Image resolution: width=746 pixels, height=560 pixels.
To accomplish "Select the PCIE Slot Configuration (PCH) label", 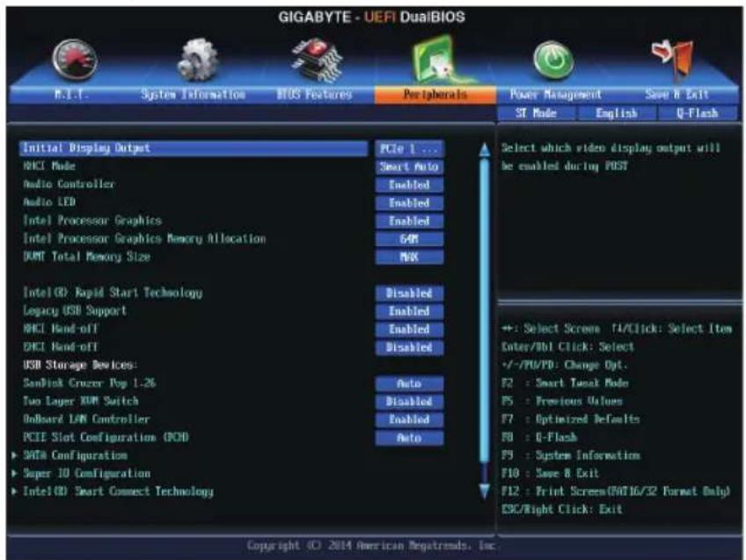I will pyautogui.click(x=106, y=437).
